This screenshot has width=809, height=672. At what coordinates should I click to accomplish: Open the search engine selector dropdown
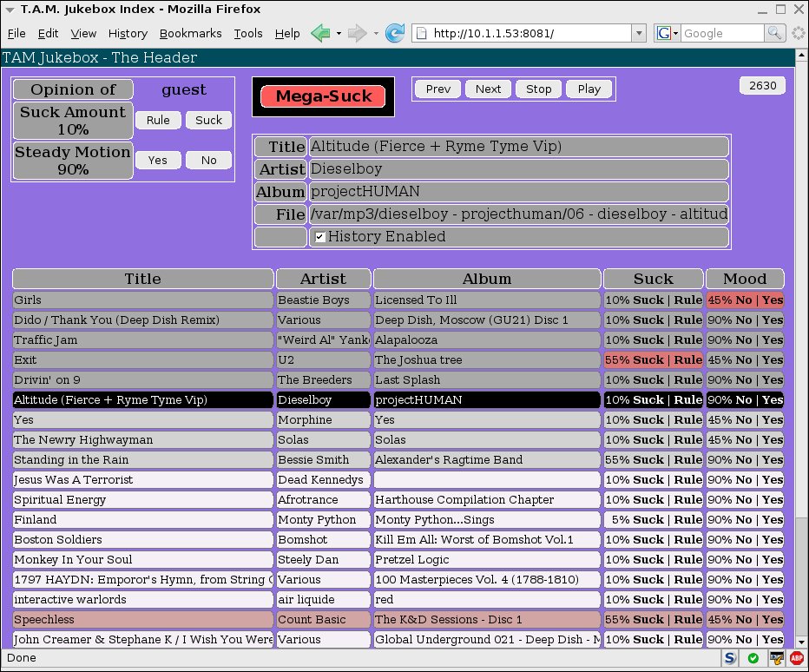point(668,33)
